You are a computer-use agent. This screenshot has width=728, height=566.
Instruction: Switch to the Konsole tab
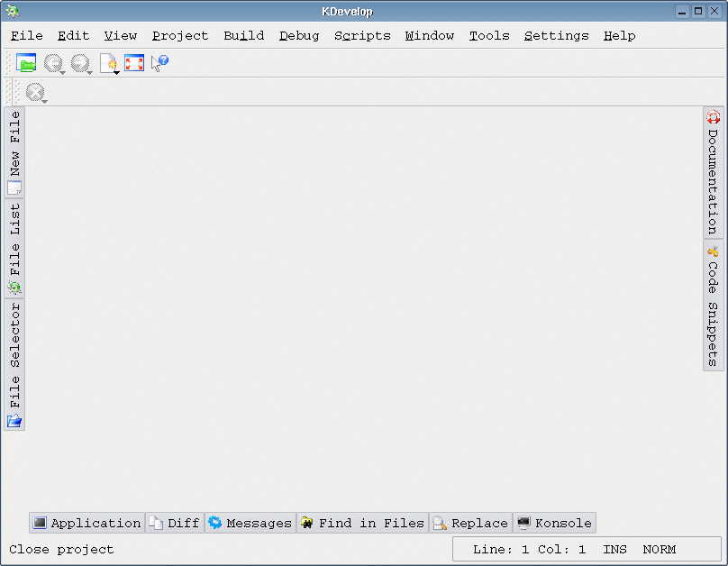(554, 523)
